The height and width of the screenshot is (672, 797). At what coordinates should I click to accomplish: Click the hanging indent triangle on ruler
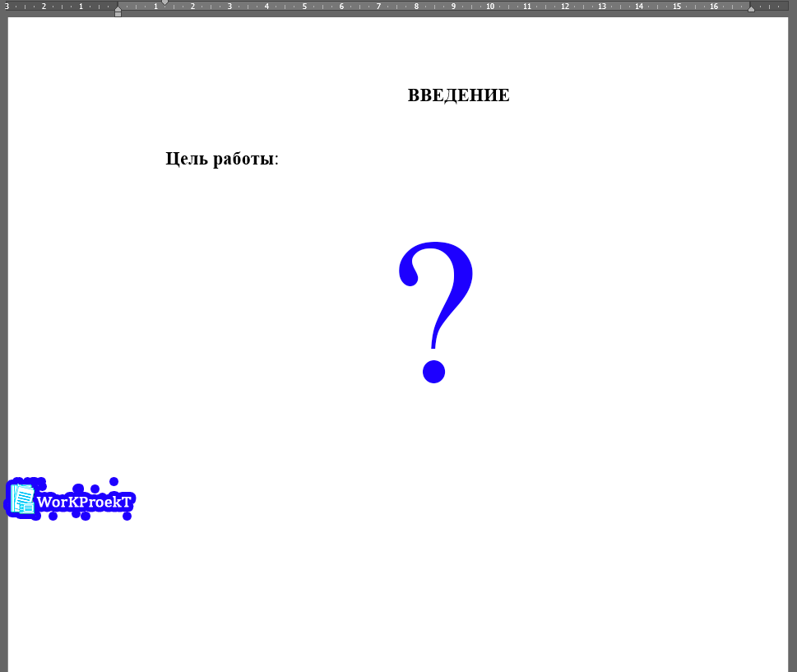point(118,8)
